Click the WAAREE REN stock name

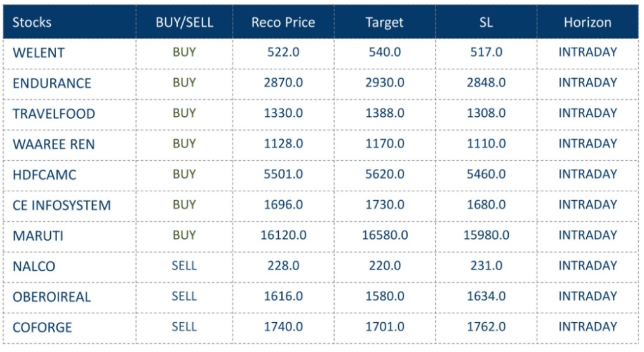click(53, 144)
